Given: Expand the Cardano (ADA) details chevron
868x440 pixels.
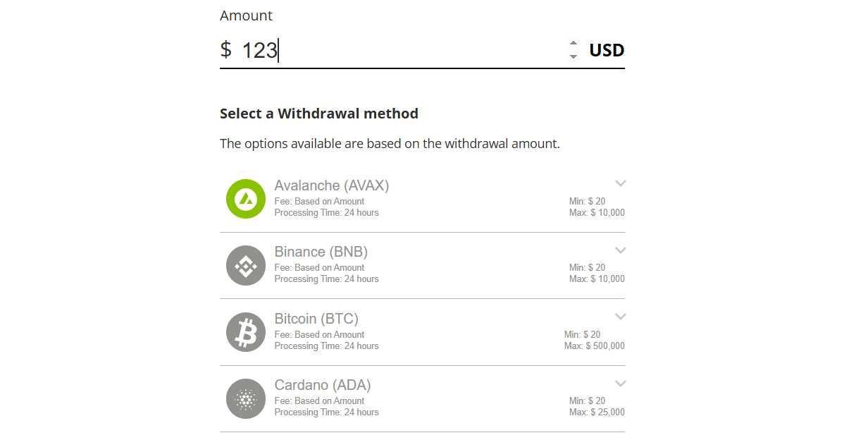Looking at the screenshot, I should point(621,383).
